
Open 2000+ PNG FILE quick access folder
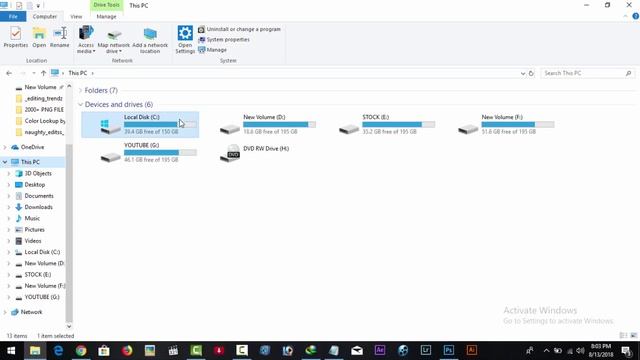click(39, 109)
